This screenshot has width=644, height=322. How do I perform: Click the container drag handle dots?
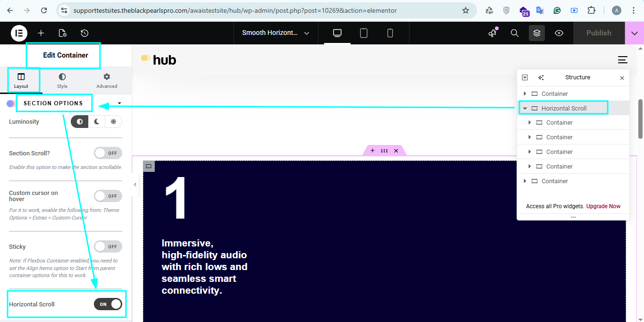click(x=384, y=151)
